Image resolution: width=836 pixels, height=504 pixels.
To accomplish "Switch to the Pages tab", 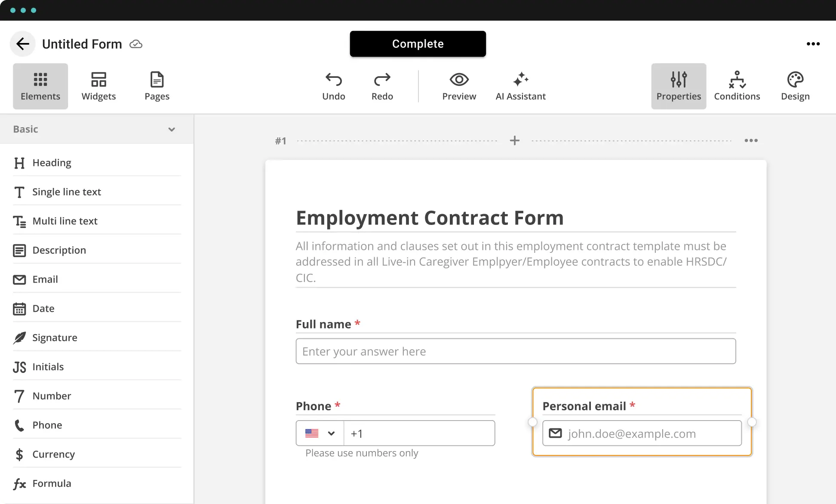I will 157,86.
